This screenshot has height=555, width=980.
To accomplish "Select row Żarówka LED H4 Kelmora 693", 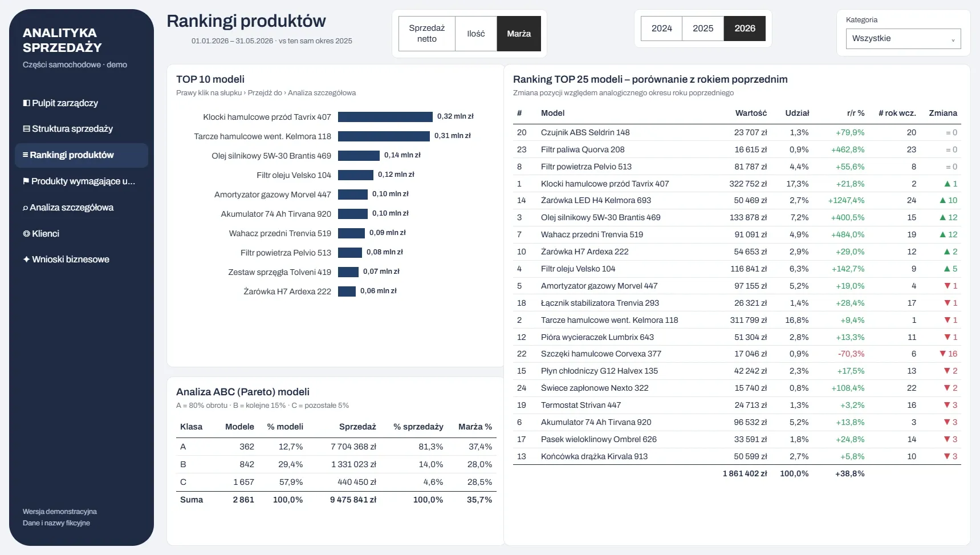I will pyautogui.click(x=737, y=200).
